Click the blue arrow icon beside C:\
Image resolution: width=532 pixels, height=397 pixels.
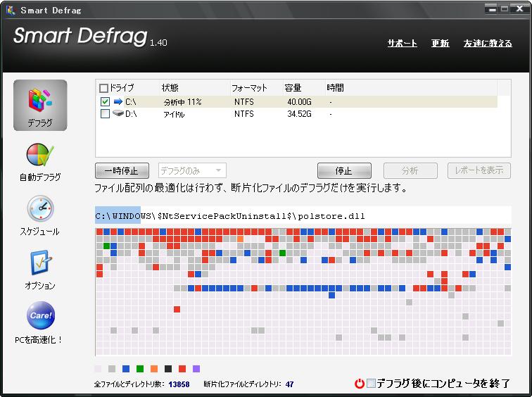pos(118,101)
